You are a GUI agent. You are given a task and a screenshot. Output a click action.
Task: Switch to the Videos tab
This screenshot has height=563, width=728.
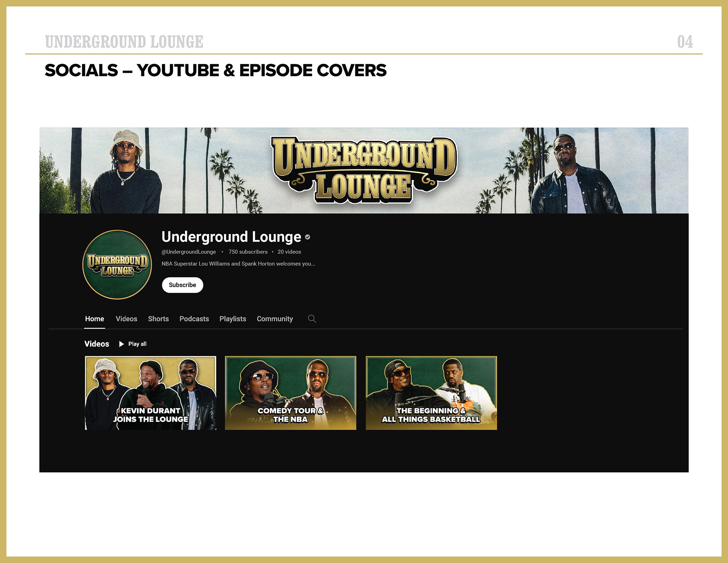tap(126, 319)
